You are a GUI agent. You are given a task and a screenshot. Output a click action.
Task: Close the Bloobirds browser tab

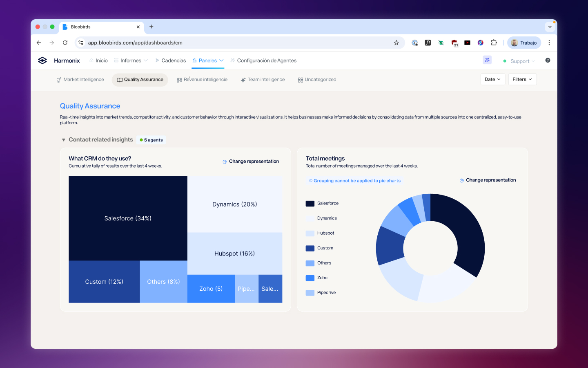(138, 27)
